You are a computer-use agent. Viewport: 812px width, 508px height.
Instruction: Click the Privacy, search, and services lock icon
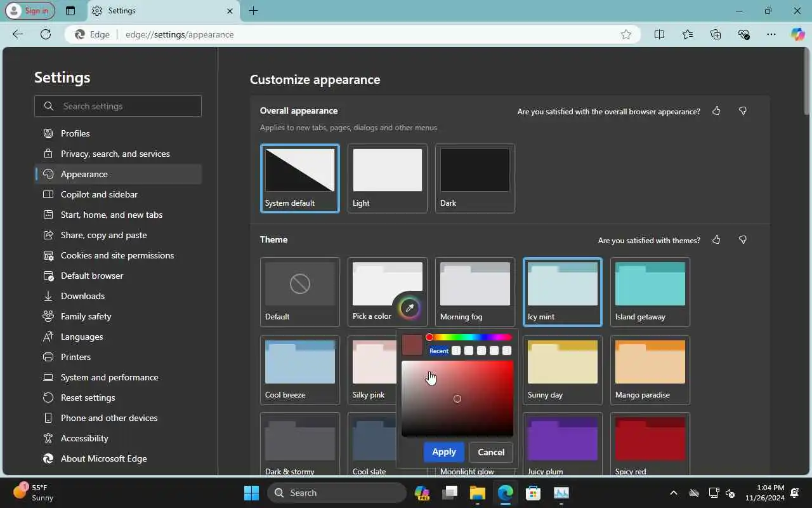pos(48,154)
